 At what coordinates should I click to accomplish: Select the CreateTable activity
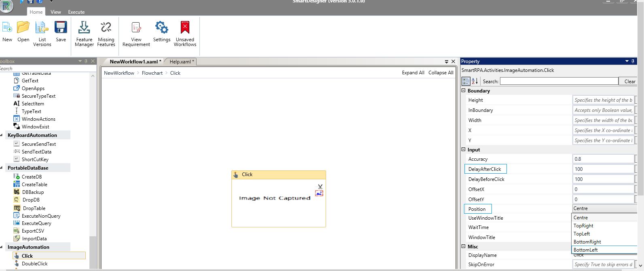click(34, 185)
